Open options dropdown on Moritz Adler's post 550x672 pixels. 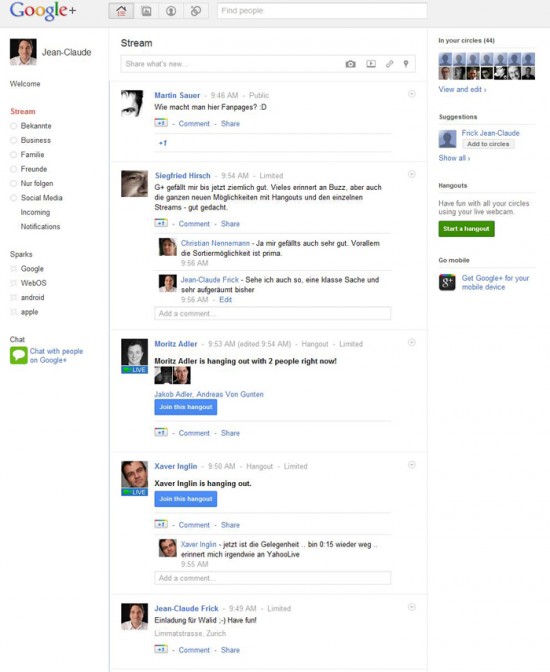coord(412,342)
